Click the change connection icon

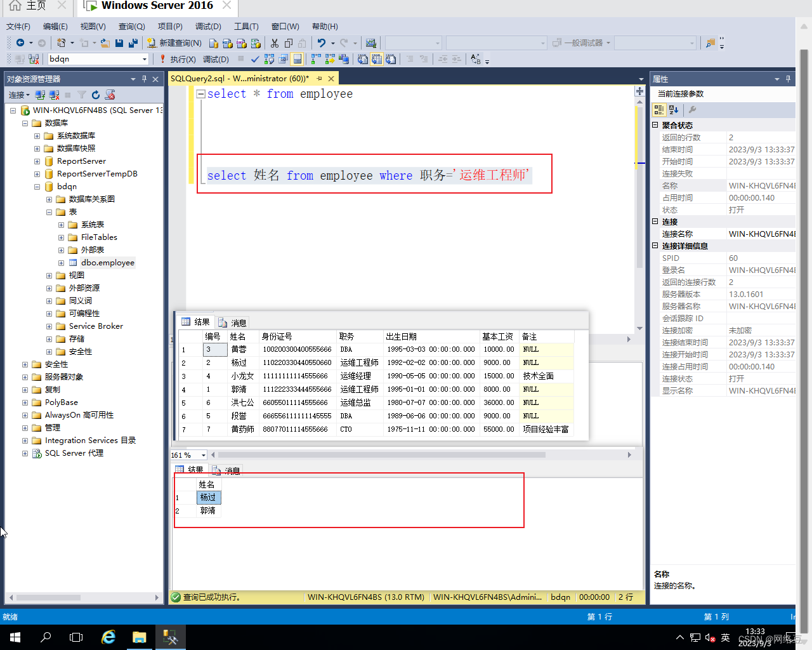[x=34, y=59]
